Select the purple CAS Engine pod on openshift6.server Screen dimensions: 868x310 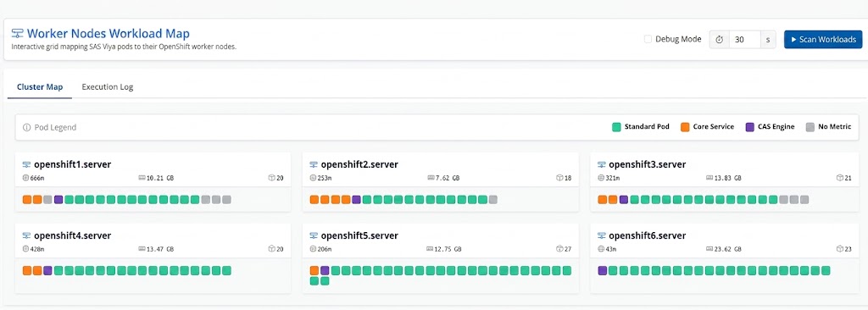[603, 271]
